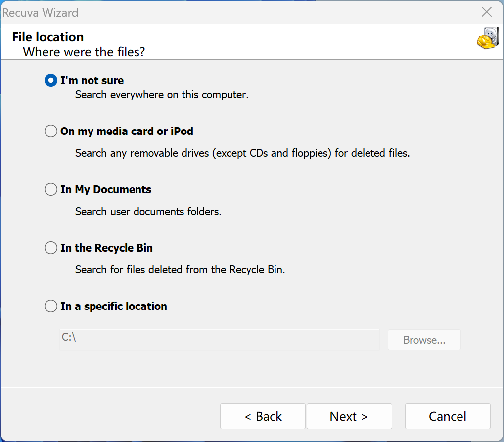Image resolution: width=504 pixels, height=442 pixels.
Task: Click the C:\ location path field
Action: [219, 340]
